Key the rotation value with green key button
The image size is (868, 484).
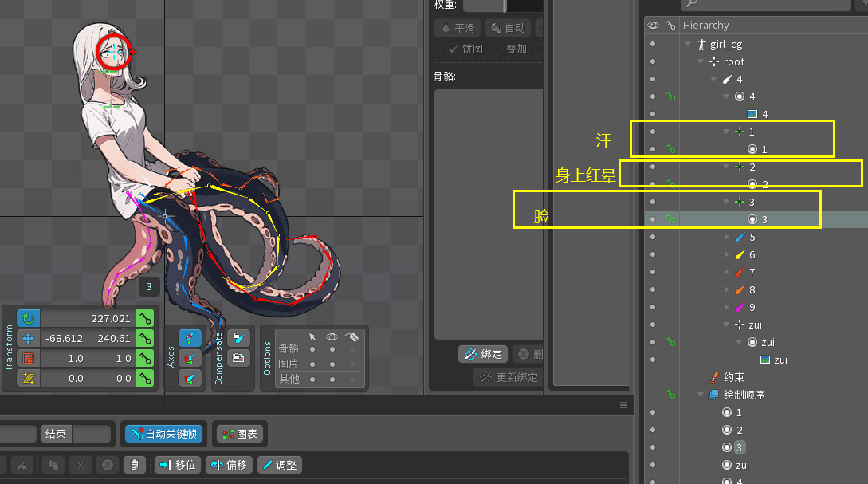145,319
